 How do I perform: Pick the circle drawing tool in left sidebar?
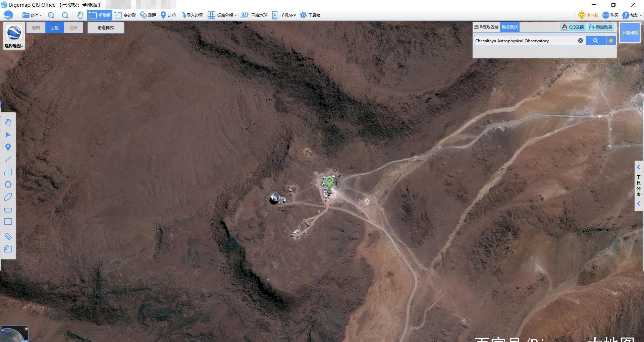pyautogui.click(x=8, y=185)
